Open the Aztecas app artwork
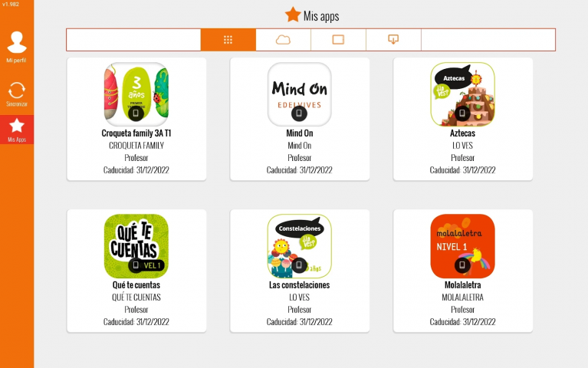Screen dimensions: 588x368 coord(462,94)
